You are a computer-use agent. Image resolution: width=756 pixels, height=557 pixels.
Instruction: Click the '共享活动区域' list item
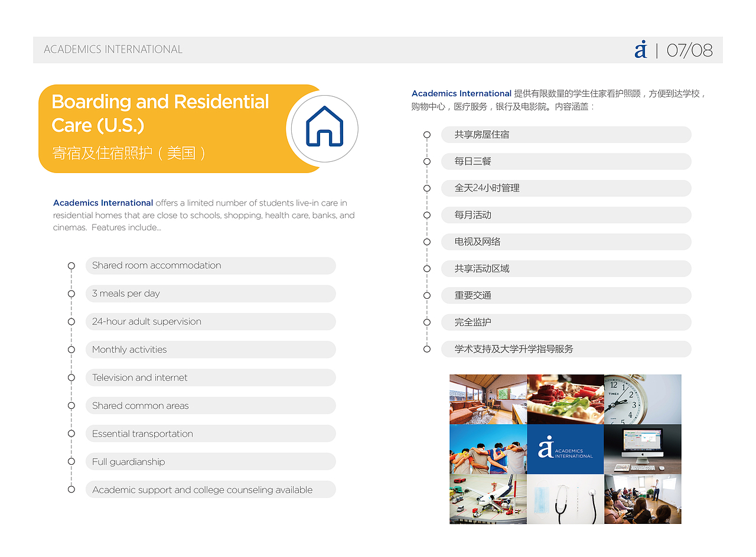click(566, 269)
